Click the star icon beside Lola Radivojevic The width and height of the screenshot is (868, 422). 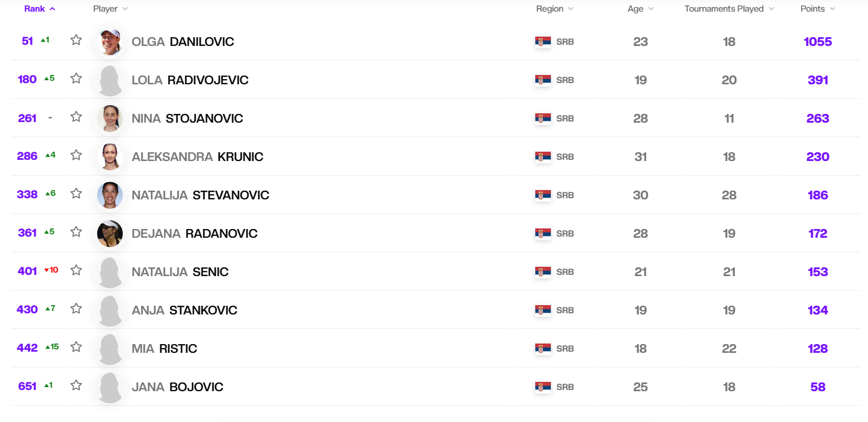[76, 78]
